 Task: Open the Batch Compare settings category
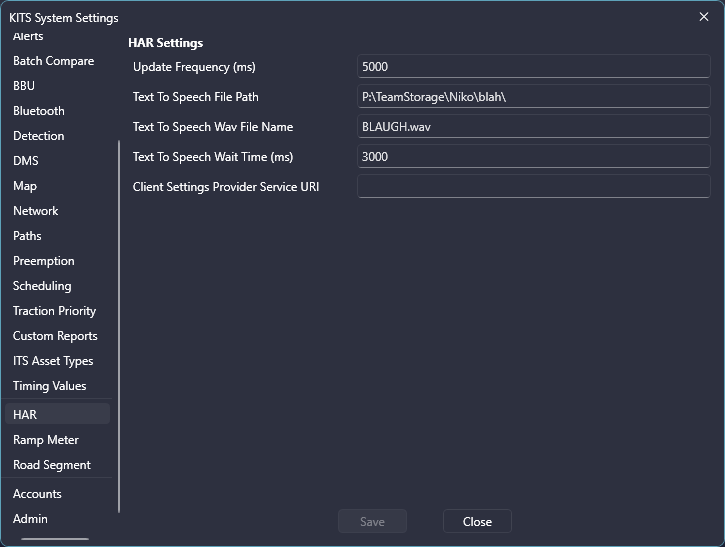54,61
